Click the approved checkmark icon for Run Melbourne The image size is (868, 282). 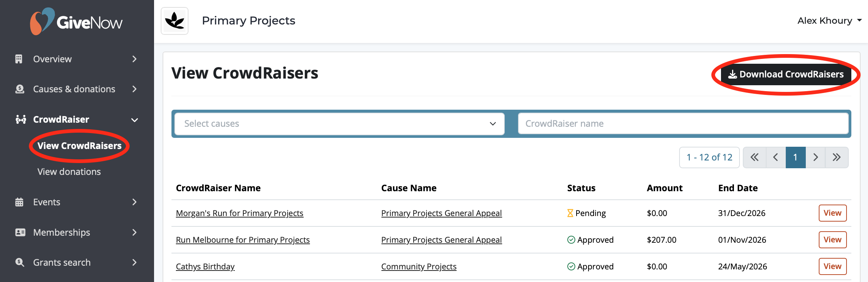point(571,240)
